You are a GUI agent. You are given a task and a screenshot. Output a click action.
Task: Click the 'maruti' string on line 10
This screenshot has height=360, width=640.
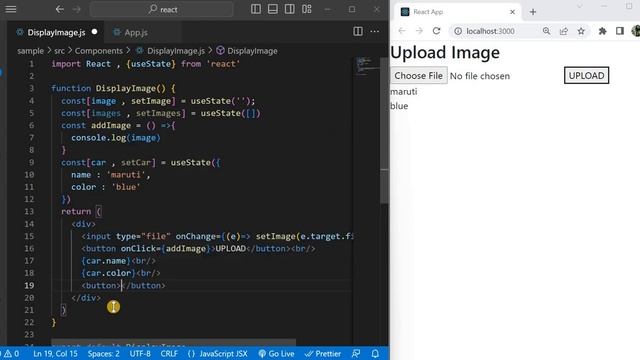coord(126,175)
